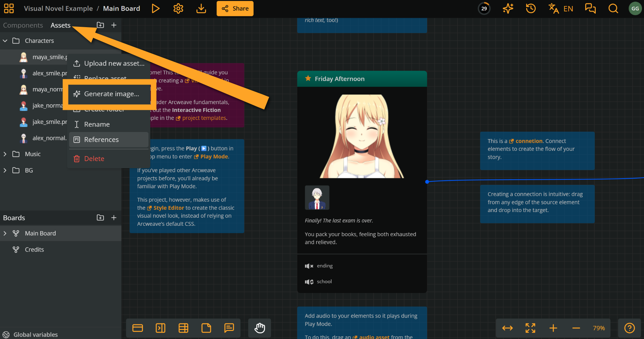Click the fit-width arrows icon
Viewport: 644px width, 339px height.
pos(507,328)
